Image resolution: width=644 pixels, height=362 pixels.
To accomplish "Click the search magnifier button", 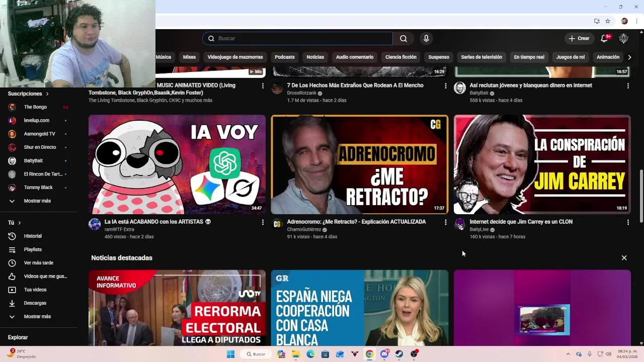I will coord(404,39).
